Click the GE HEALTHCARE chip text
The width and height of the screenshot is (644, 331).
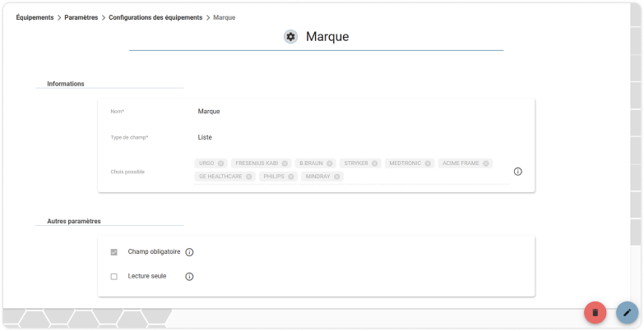coord(220,177)
